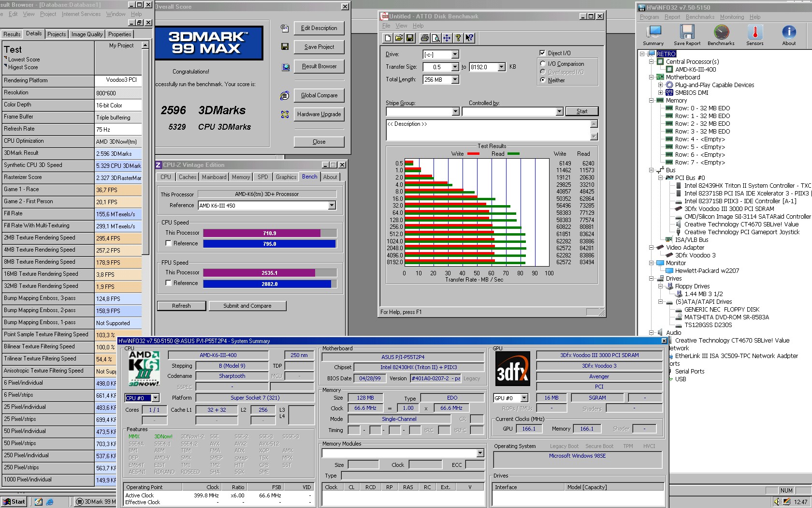
Task: Open the maximum Transfer Size 8192.0 dropdown
Action: (501, 67)
